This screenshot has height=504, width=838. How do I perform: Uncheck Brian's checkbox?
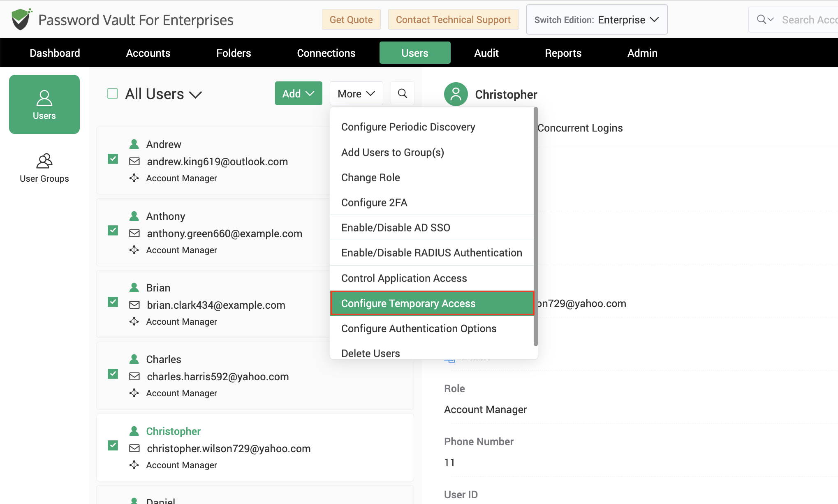113,302
